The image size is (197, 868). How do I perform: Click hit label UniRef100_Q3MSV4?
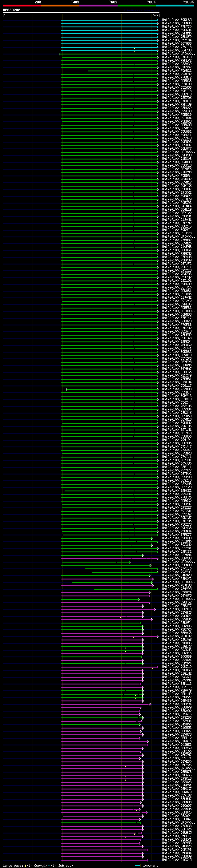(x=177, y=663)
